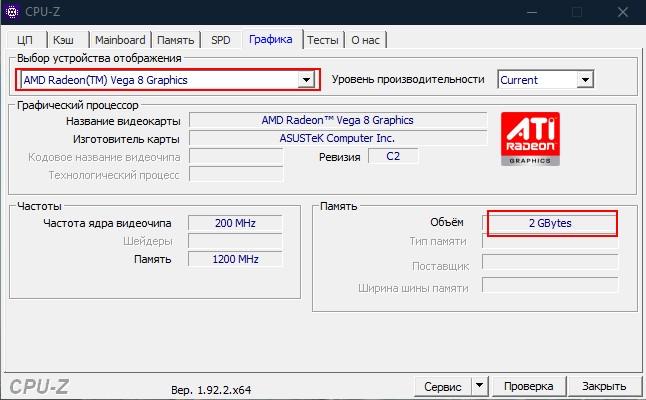This screenshot has height=400, width=646.
Task: Click the revision value C2
Action: click(x=393, y=157)
